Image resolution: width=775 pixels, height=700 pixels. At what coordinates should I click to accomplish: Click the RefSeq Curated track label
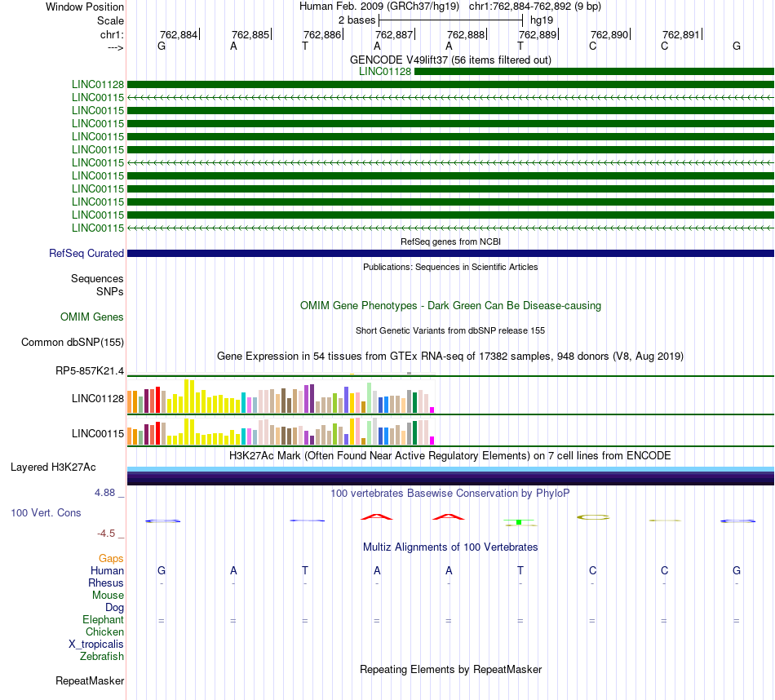[x=86, y=253]
